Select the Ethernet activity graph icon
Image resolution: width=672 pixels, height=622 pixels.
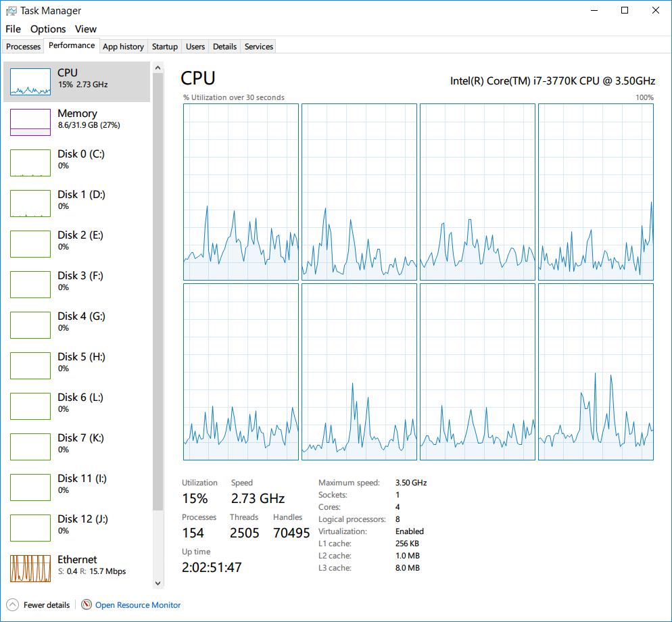(x=30, y=569)
